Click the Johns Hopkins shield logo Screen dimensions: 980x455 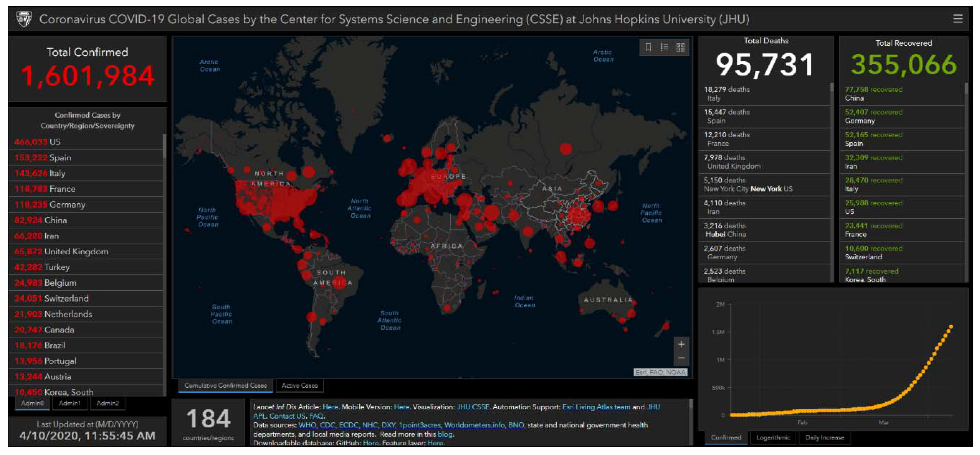(24, 19)
